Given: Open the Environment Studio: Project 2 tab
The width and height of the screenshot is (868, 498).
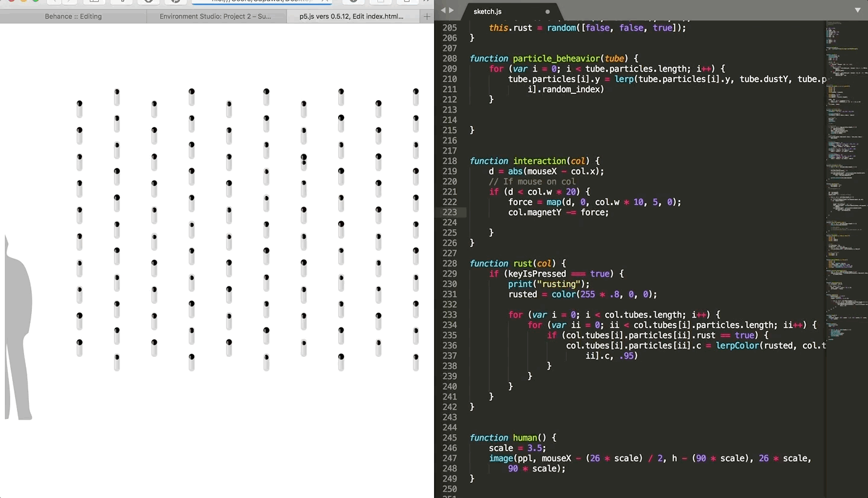Looking at the screenshot, I should click(x=216, y=16).
